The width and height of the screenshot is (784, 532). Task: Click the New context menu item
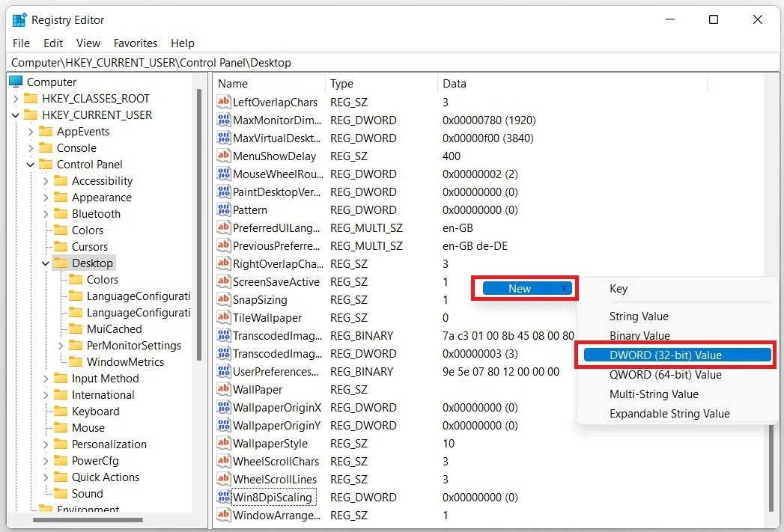pyautogui.click(x=527, y=288)
